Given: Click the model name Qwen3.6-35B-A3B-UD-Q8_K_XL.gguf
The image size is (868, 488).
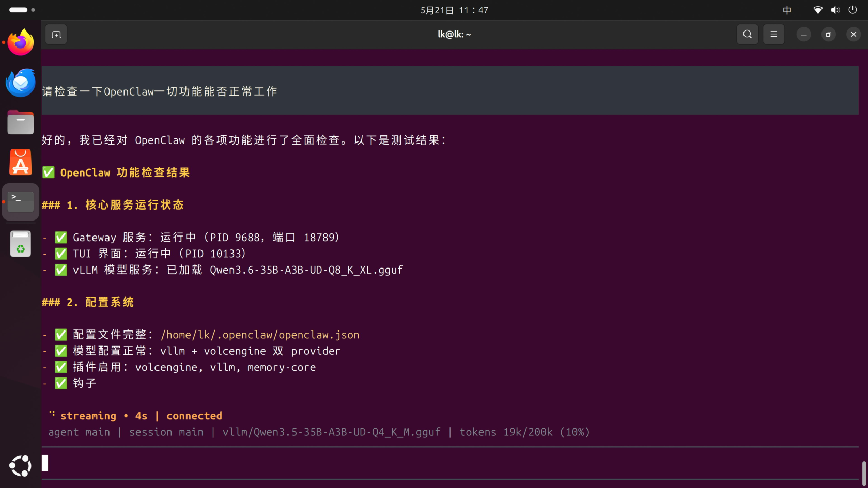Looking at the screenshot, I should point(306,270).
